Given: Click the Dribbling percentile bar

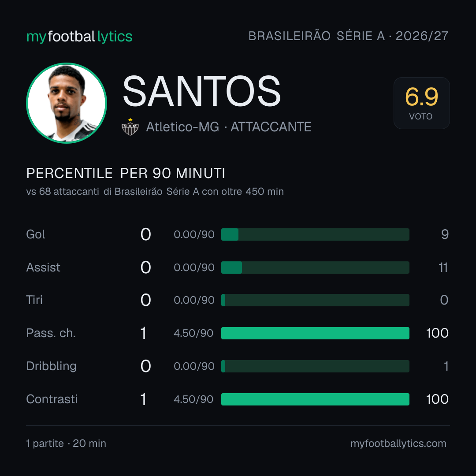Looking at the screenshot, I should [315, 366].
